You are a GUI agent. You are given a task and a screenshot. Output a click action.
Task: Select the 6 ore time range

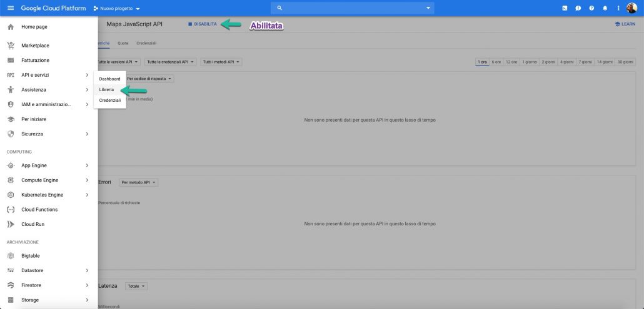pyautogui.click(x=496, y=62)
